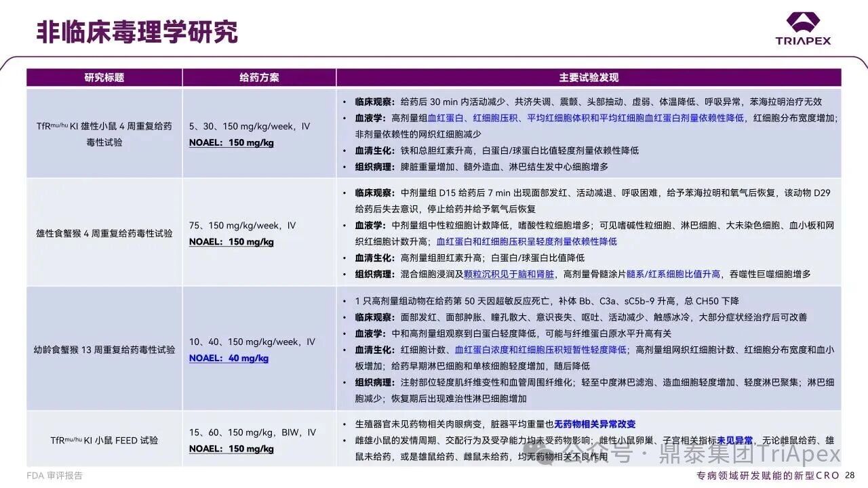Click the 雄性食蟹猴 4 周重复给药毒性试验 cell
This screenshot has height=488, width=868.
tap(104, 233)
